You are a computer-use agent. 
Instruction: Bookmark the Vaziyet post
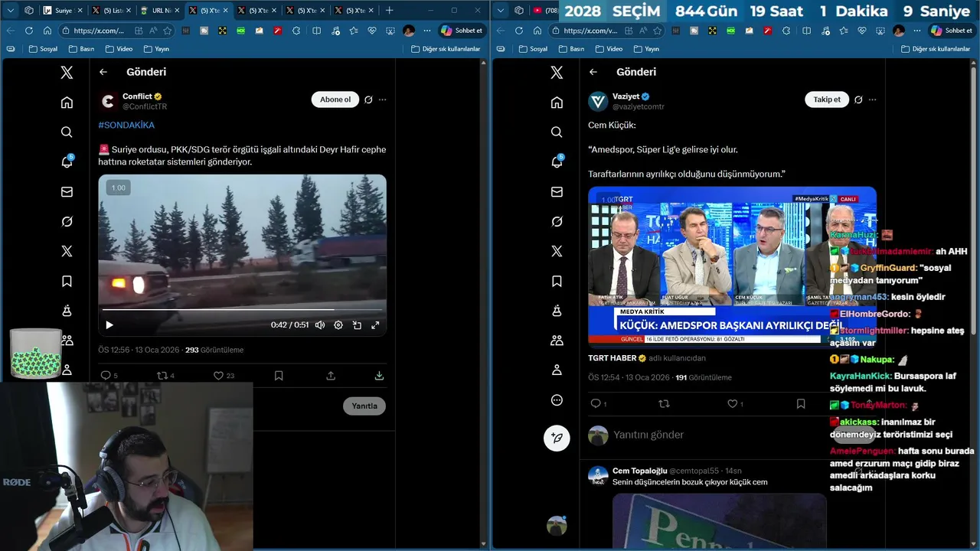point(801,403)
